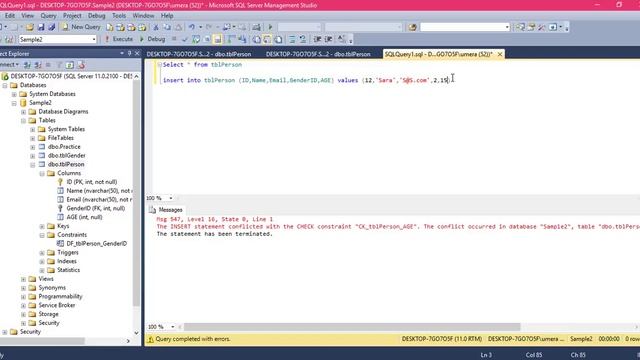This screenshot has height=360, width=640.
Task: Click the Parse checkmark icon
Action: pyautogui.click(x=185, y=39)
